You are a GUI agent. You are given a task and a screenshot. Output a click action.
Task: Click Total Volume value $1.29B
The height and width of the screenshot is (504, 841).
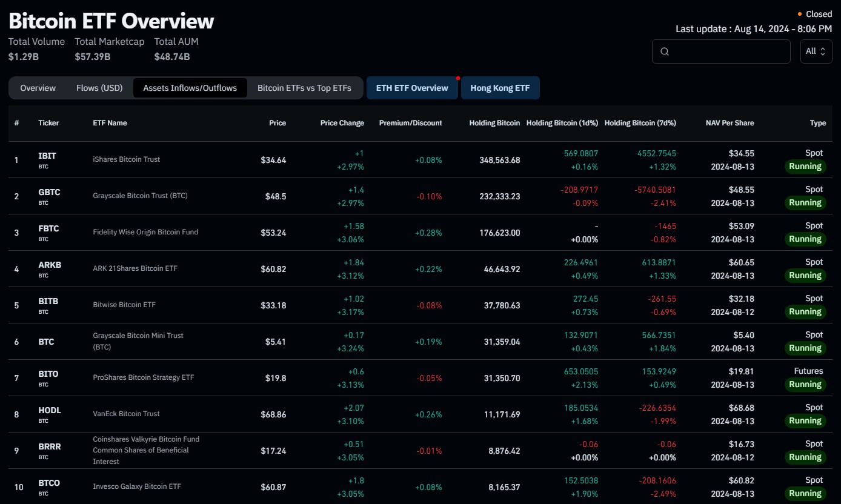(x=24, y=56)
